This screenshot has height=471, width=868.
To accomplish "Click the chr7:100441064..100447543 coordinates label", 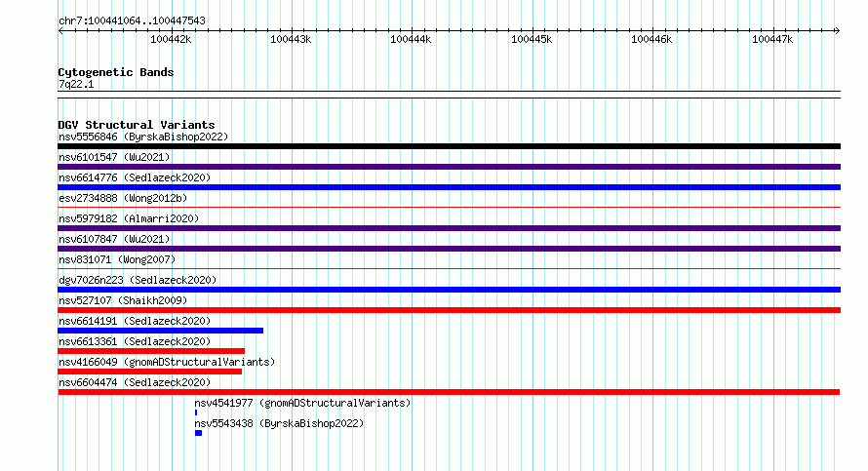I will click(132, 20).
